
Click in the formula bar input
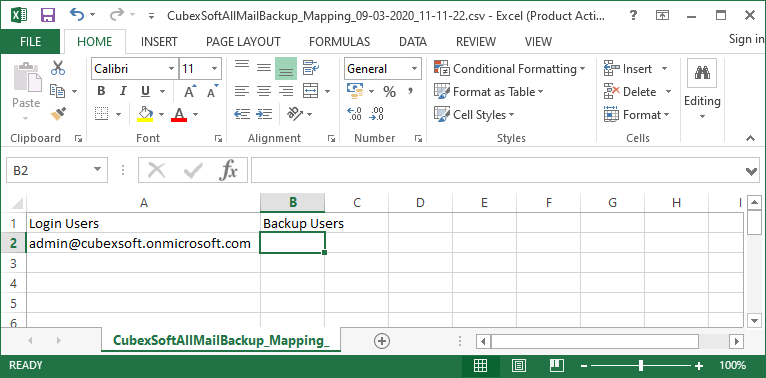497,170
